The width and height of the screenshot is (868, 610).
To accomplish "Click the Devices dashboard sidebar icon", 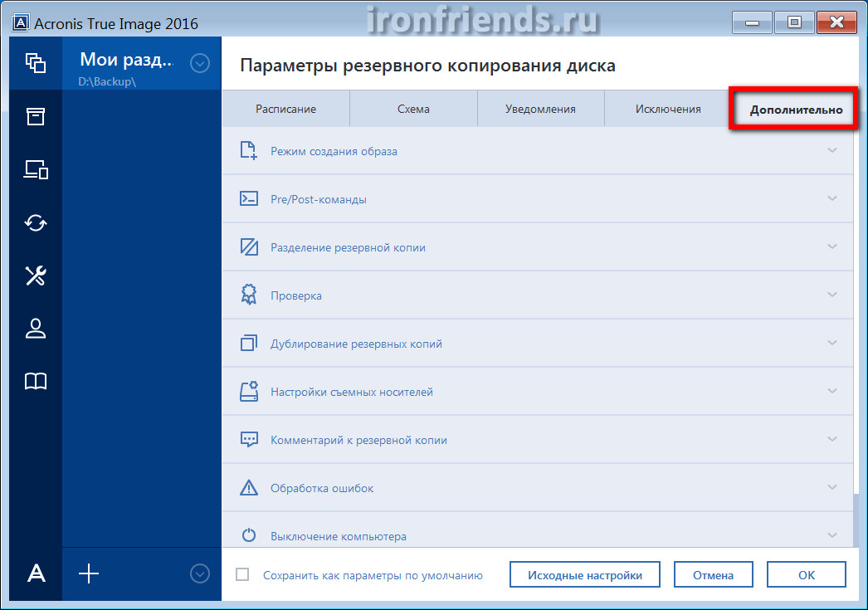I will coord(35,169).
